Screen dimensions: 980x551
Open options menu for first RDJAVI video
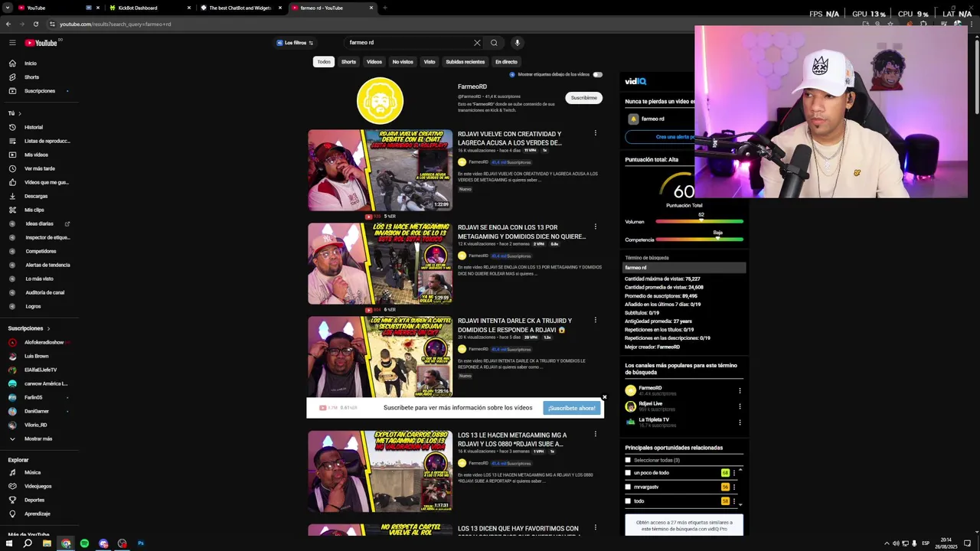coord(595,133)
